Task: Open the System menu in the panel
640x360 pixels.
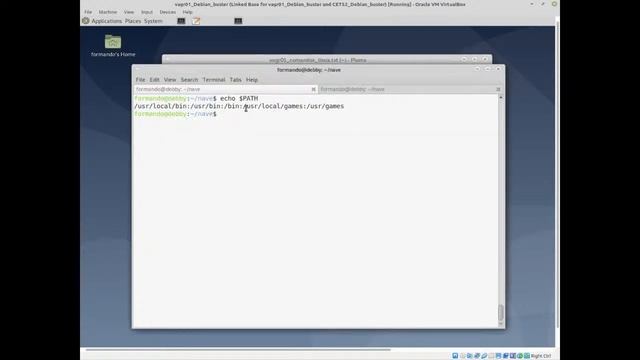Action: pos(153,21)
